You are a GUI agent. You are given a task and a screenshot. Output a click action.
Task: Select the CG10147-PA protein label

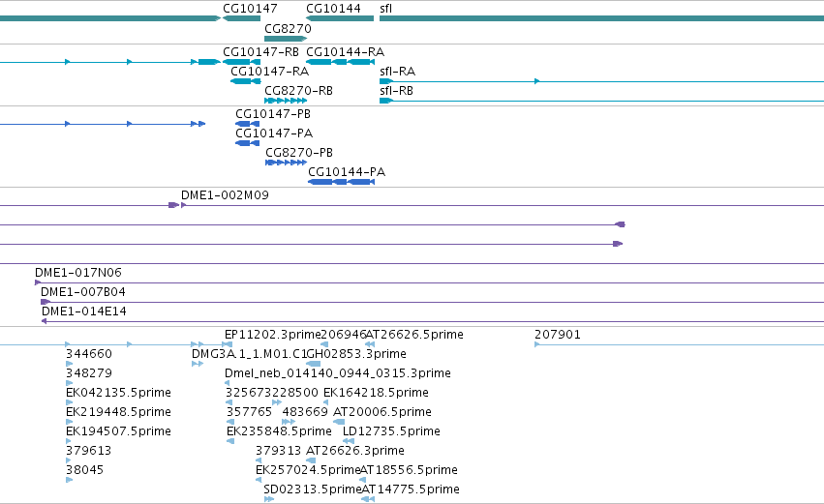point(274,133)
